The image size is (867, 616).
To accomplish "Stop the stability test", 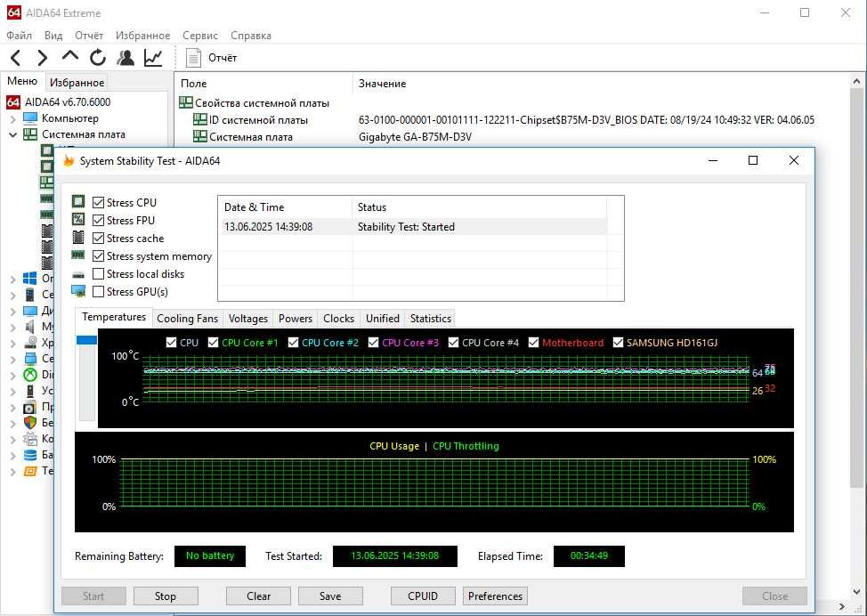I will 166,596.
